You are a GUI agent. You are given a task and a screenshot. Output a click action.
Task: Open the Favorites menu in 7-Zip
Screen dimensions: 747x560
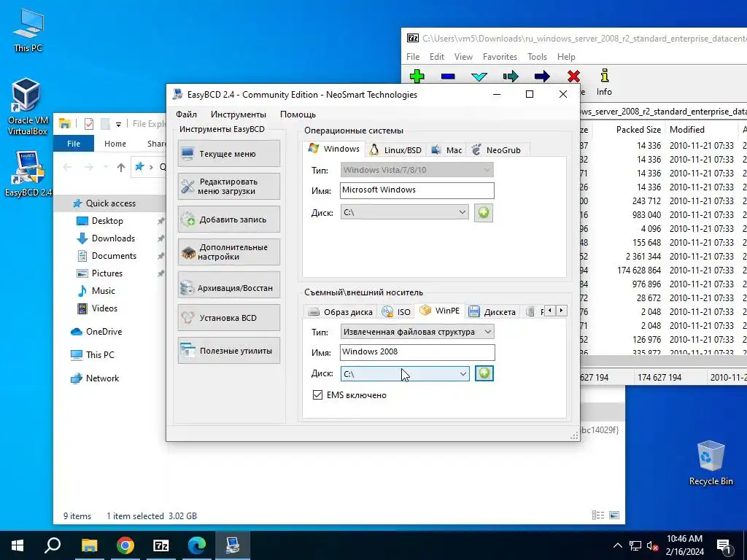tap(500, 57)
